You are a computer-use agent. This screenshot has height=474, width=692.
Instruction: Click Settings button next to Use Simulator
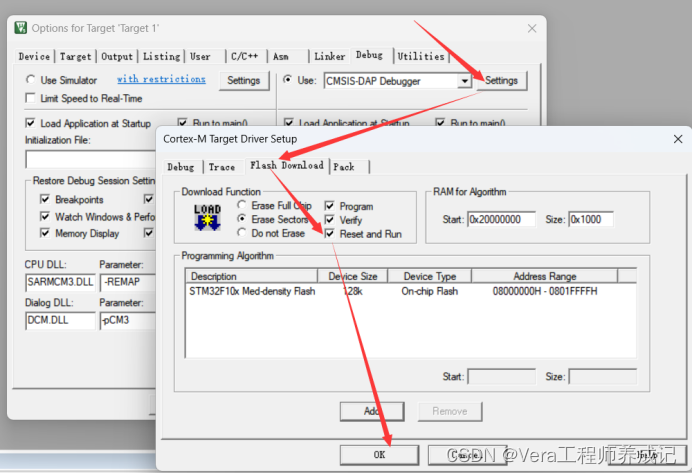244,81
